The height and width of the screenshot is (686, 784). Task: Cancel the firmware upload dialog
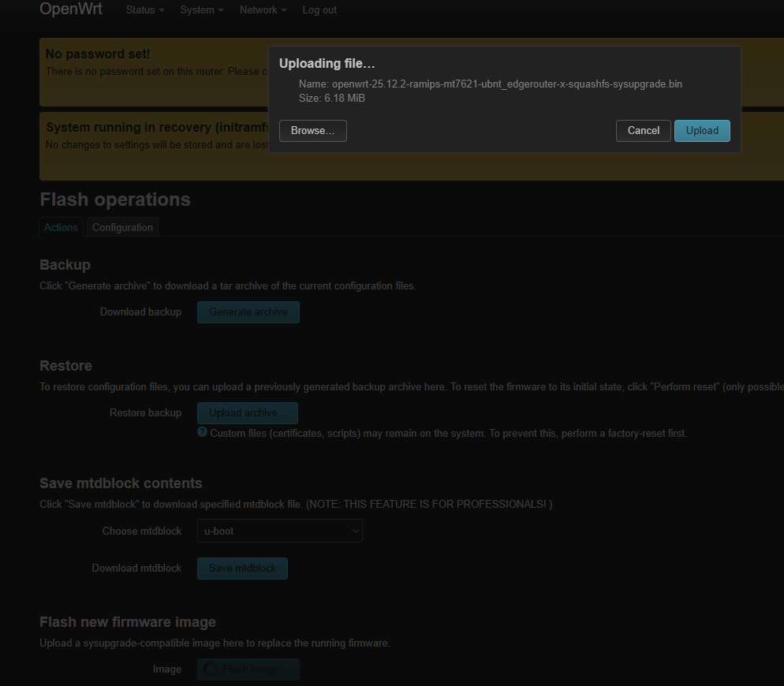click(x=643, y=131)
